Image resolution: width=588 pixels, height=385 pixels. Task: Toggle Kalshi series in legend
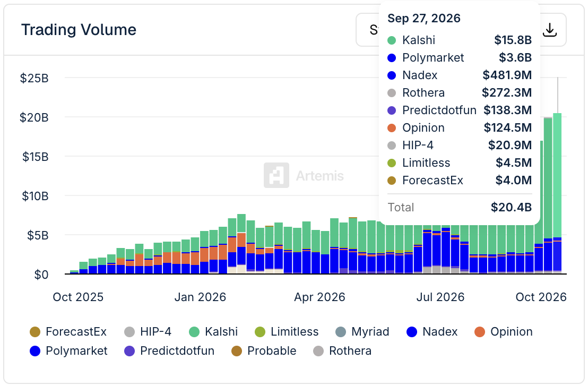coord(213,332)
